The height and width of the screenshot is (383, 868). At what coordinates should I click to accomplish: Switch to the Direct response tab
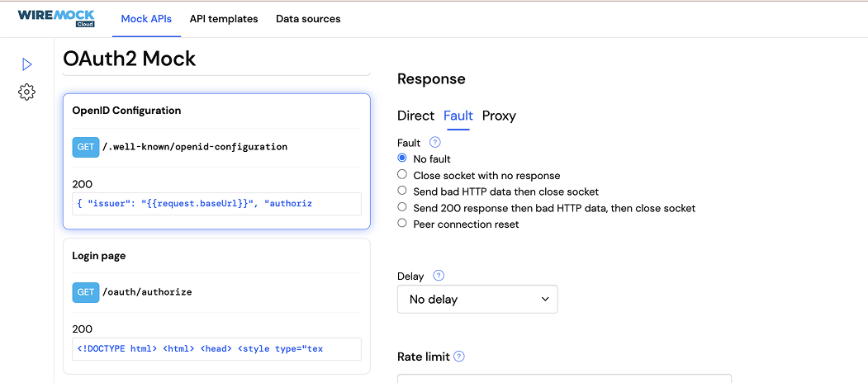(x=415, y=116)
